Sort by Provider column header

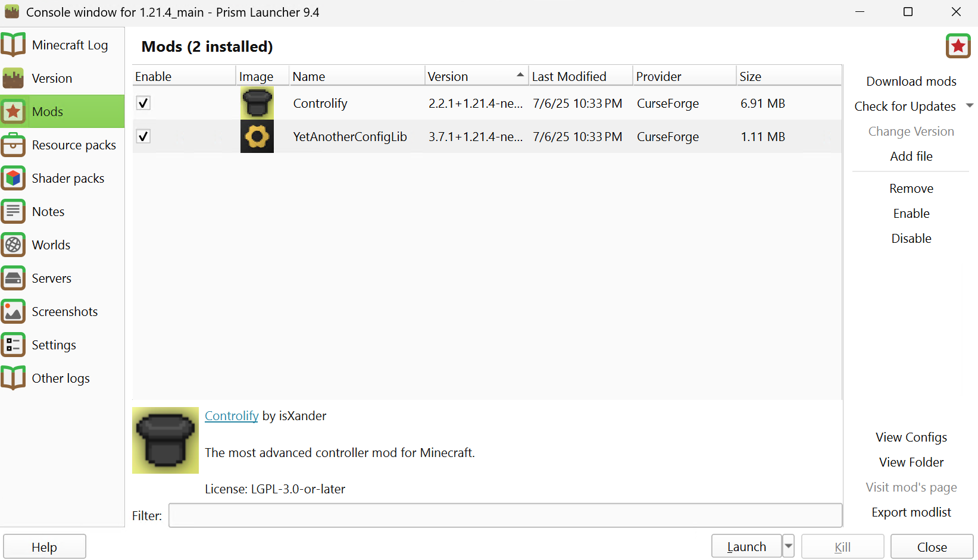685,76
